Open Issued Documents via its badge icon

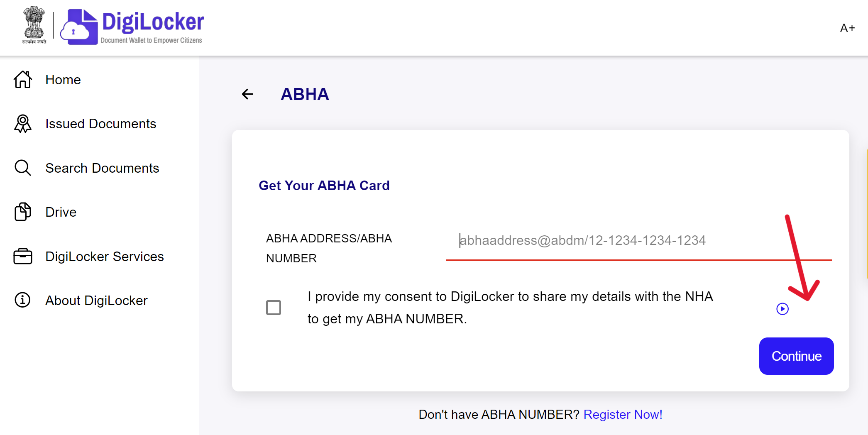[x=22, y=123]
